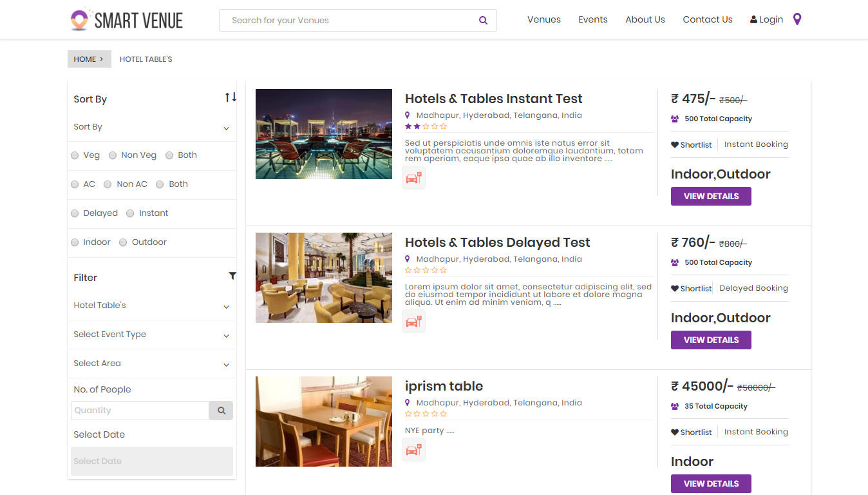Click the search magnifier icon in header

point(483,21)
